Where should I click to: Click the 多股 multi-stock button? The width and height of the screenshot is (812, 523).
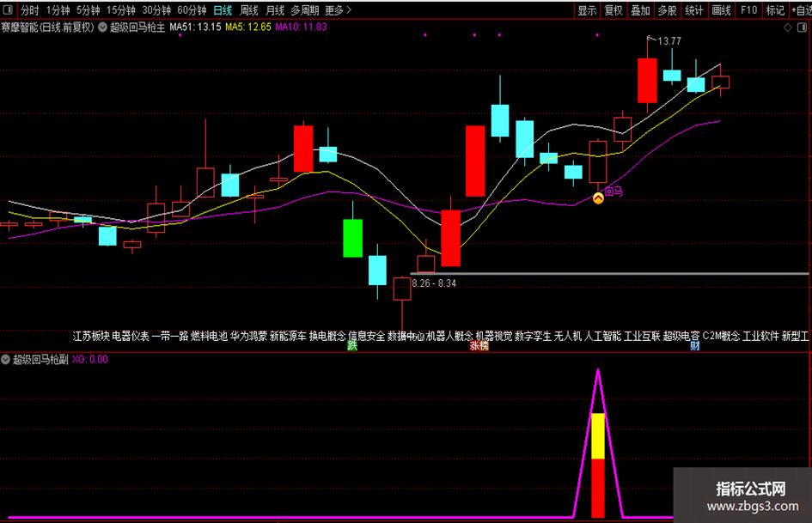(x=667, y=10)
